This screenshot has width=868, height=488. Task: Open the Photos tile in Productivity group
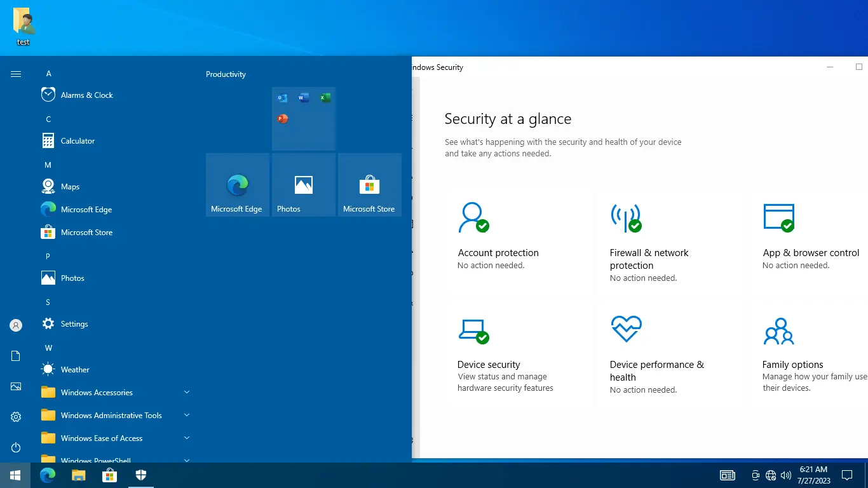[303, 185]
